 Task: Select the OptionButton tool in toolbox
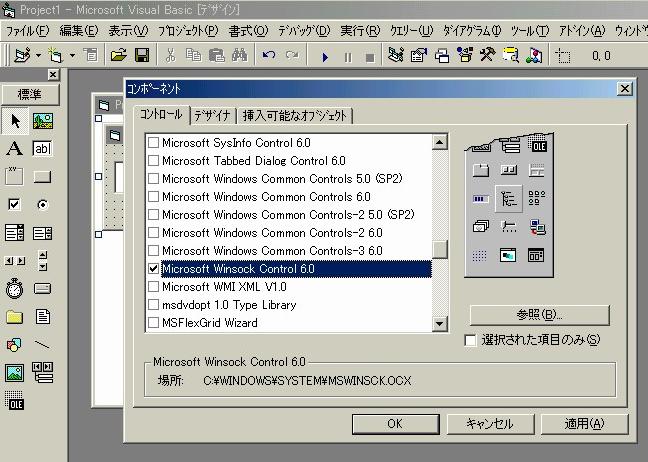[43, 205]
